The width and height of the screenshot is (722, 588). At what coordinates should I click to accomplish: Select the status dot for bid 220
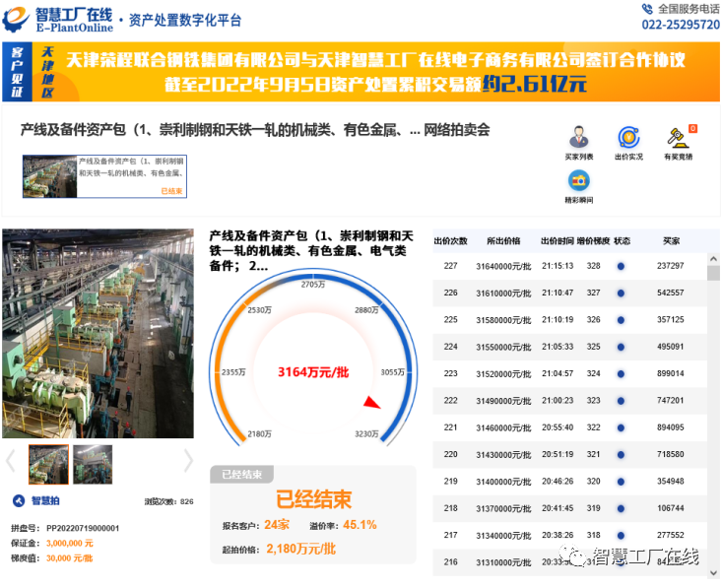click(621, 455)
